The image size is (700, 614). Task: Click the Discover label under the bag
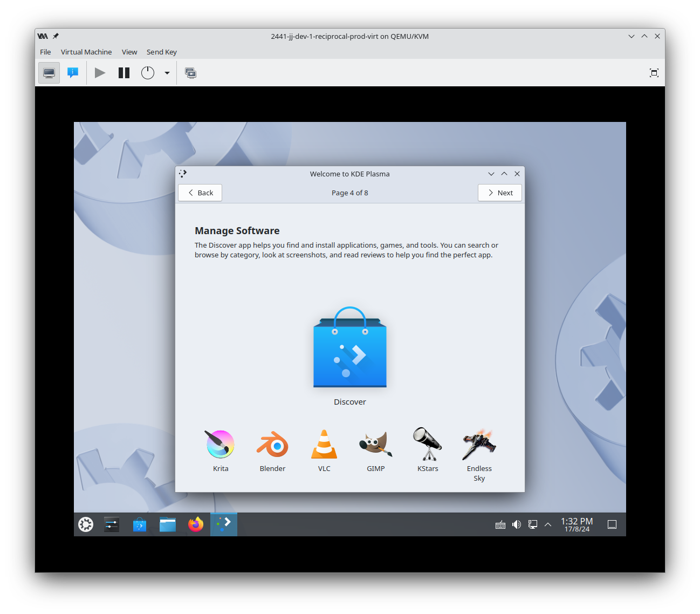[x=350, y=402]
